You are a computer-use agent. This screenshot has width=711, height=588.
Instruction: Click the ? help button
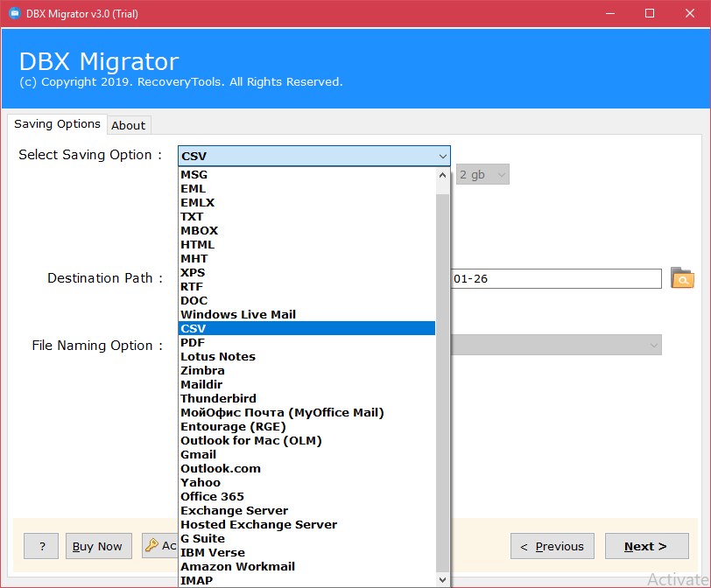[x=41, y=546]
